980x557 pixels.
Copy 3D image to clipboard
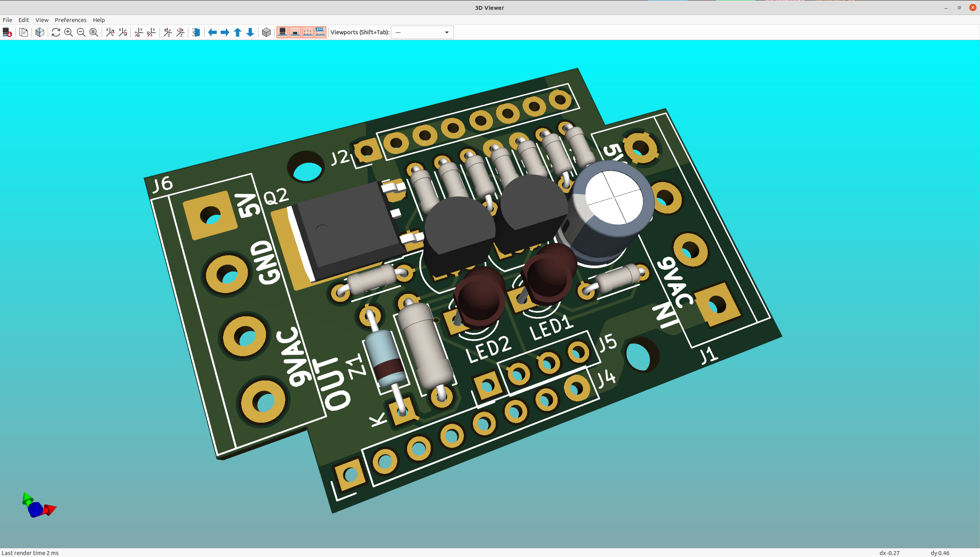click(x=24, y=32)
